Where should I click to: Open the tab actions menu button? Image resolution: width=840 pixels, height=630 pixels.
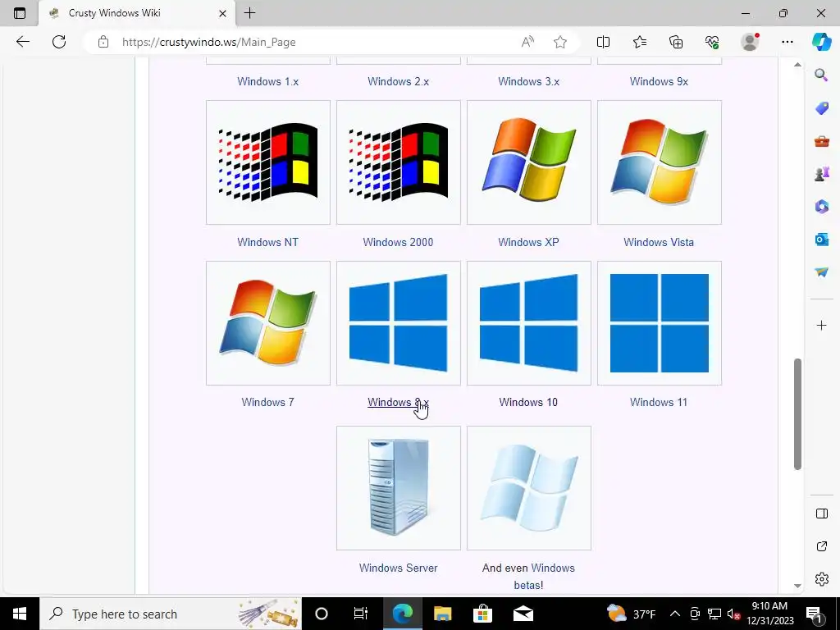20,13
